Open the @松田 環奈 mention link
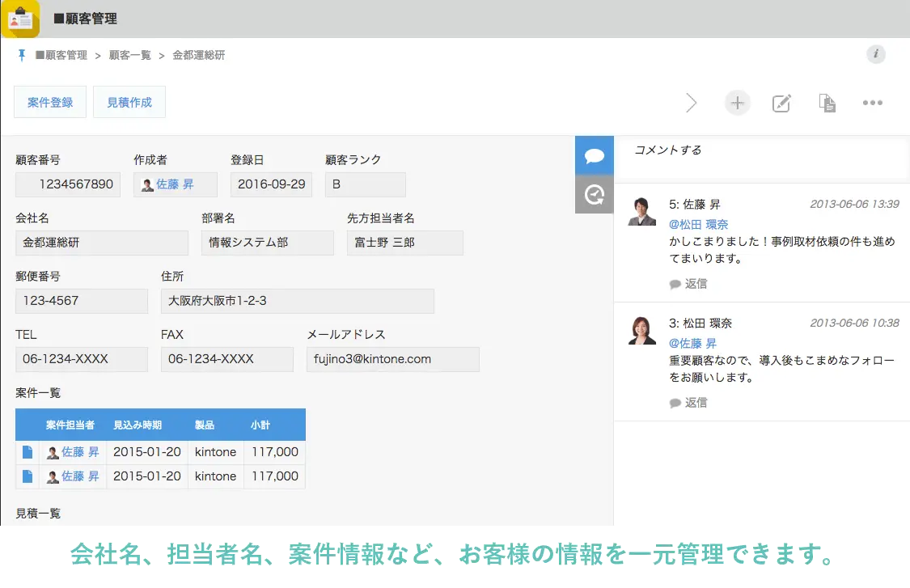Image resolution: width=910 pixels, height=588 pixels. tap(698, 224)
